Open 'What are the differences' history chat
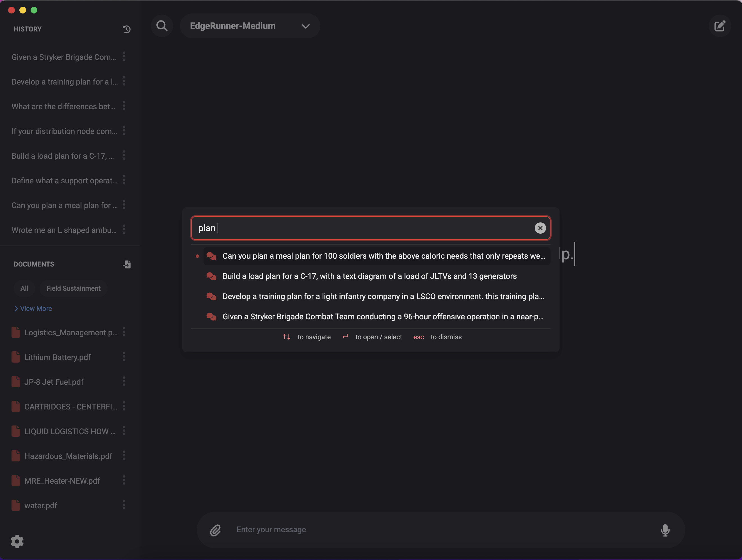Screen dimensions: 742x560 point(63,106)
